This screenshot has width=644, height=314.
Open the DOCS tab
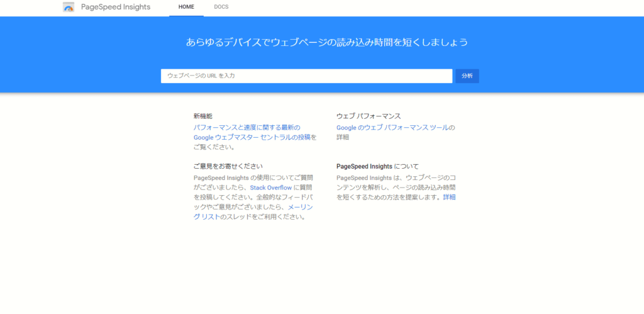[x=221, y=7]
